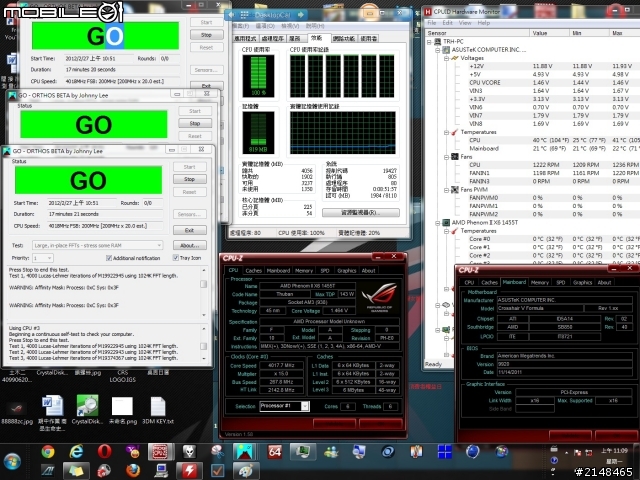Select the Mainboard temperature row
The width and height of the screenshot is (640, 480).
coord(532,149)
